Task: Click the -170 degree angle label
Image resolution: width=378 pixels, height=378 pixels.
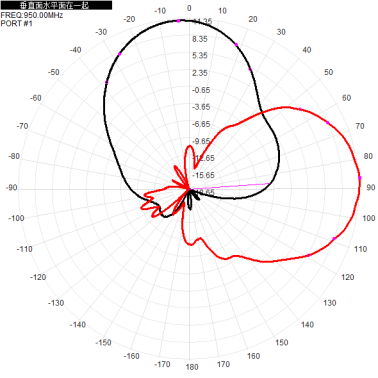Action: (162, 364)
